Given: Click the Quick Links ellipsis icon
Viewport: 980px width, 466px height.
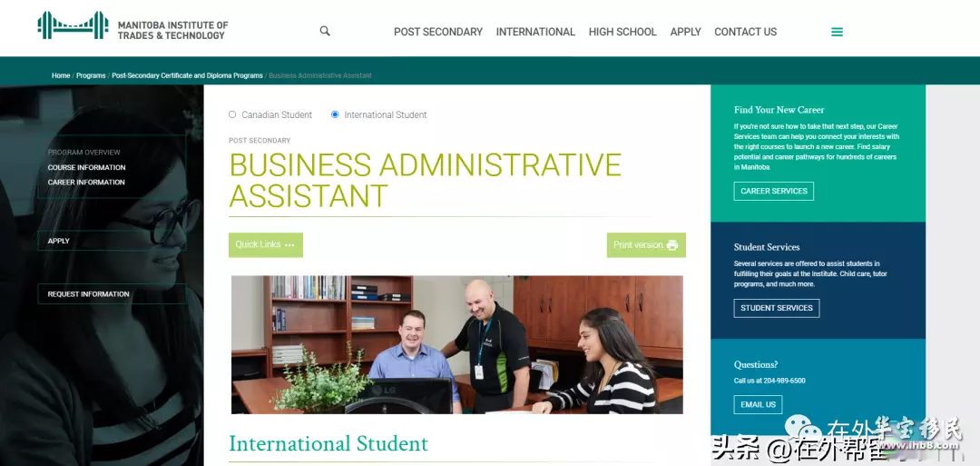Looking at the screenshot, I should (289, 245).
